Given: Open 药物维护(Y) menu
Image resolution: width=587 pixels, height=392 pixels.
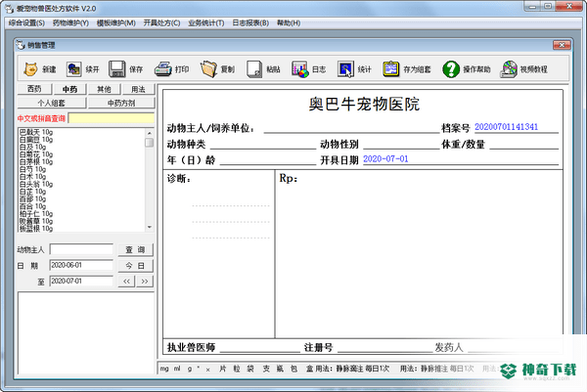Looking at the screenshot, I should click(70, 23).
